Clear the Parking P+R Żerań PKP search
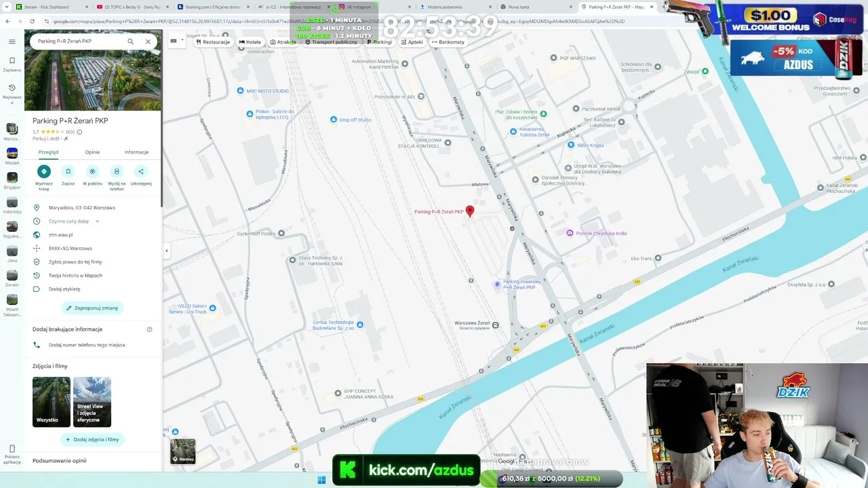 tap(148, 41)
